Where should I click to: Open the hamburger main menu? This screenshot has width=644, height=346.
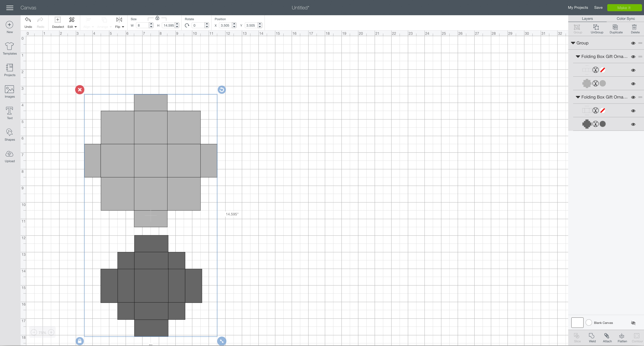10,8
